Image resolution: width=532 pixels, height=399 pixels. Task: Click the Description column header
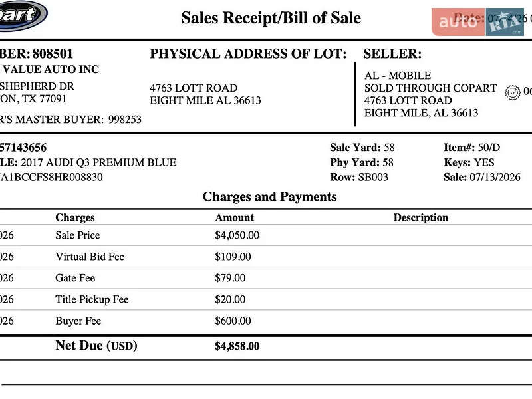[421, 218]
